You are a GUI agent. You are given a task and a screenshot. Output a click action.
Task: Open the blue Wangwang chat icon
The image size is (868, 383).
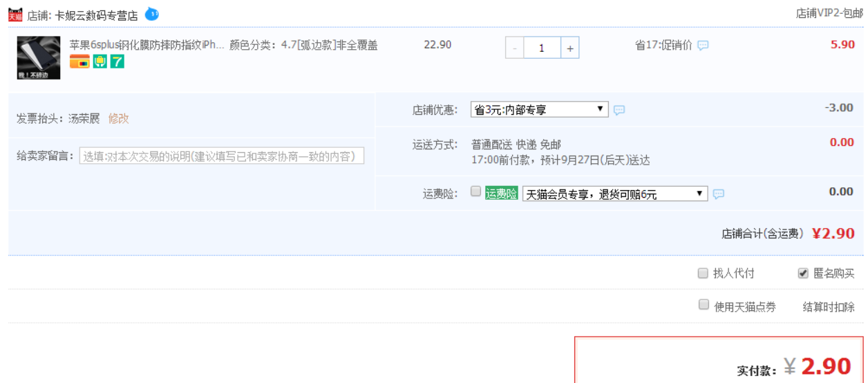pyautogui.click(x=152, y=13)
